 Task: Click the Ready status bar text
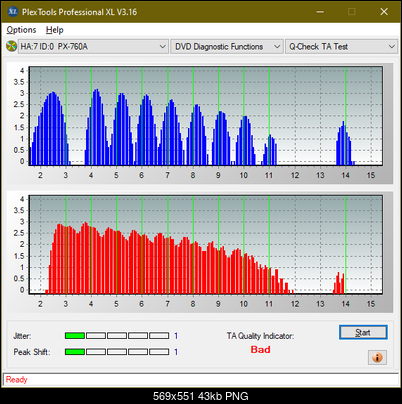coord(17,379)
